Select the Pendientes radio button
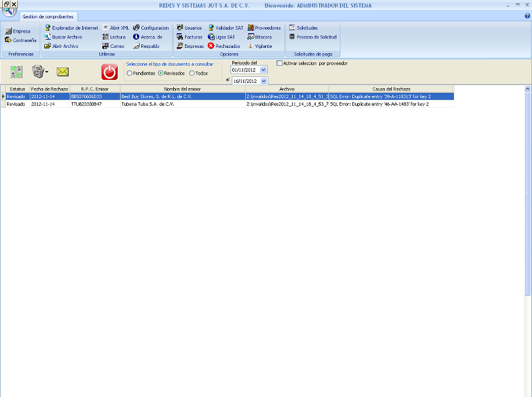The height and width of the screenshot is (397, 532). [x=129, y=73]
